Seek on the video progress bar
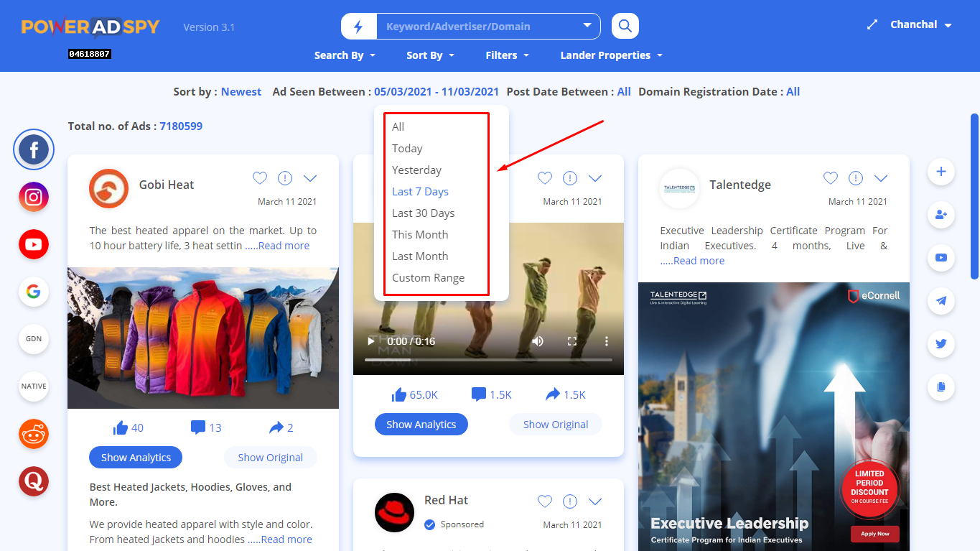 point(488,360)
